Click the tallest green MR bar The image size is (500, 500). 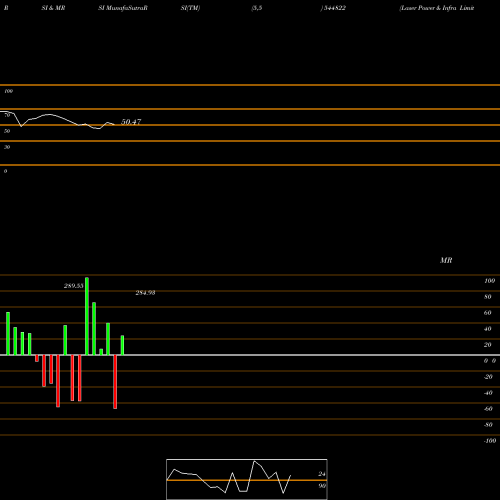coord(87,316)
